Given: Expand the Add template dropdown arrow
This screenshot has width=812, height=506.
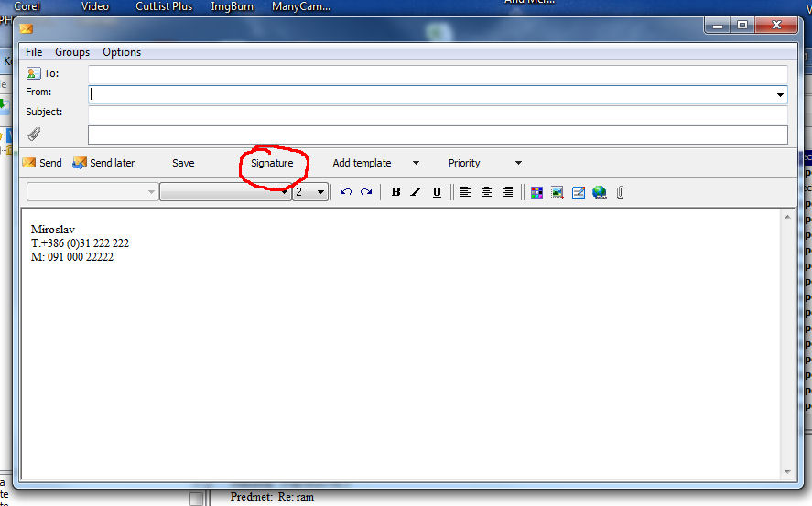Looking at the screenshot, I should 416,163.
